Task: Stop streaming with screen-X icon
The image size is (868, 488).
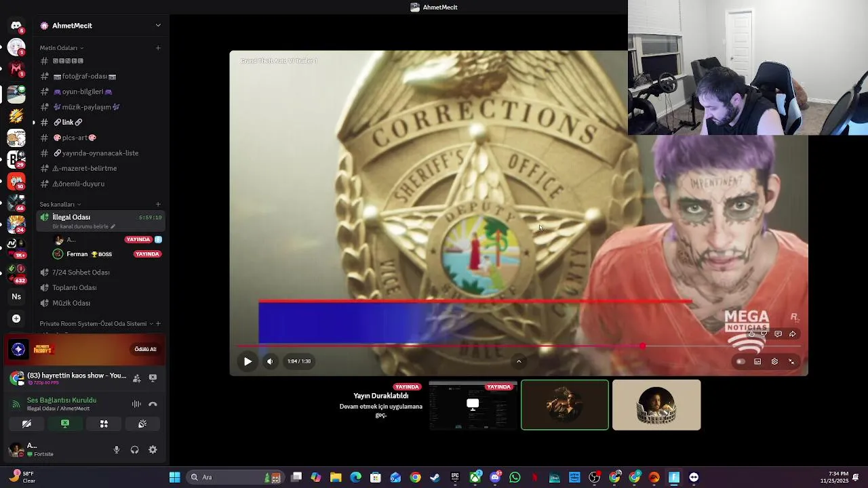Action: click(153, 378)
